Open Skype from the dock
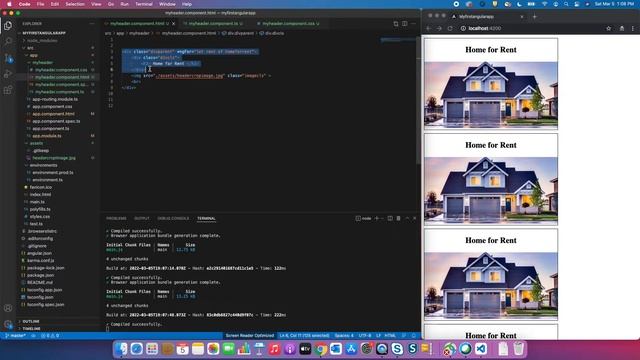Screen dimensions: 640x360 [397, 349]
